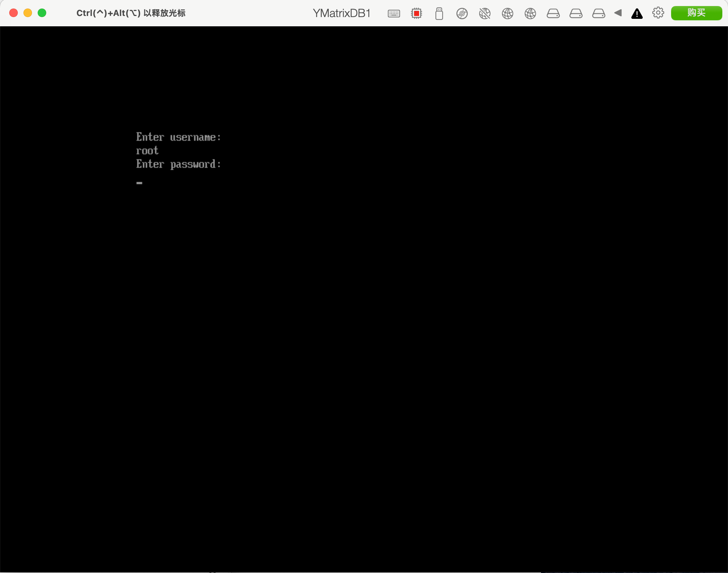Click the CD/DVD disc icon
Image resolution: width=728 pixels, height=573 pixels.
pyautogui.click(x=462, y=14)
